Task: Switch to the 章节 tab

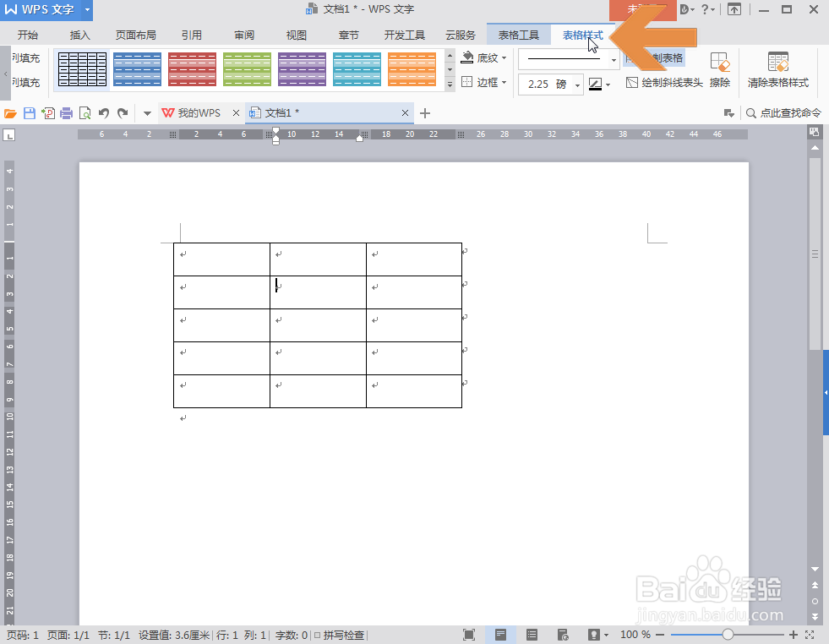Action: pos(348,35)
